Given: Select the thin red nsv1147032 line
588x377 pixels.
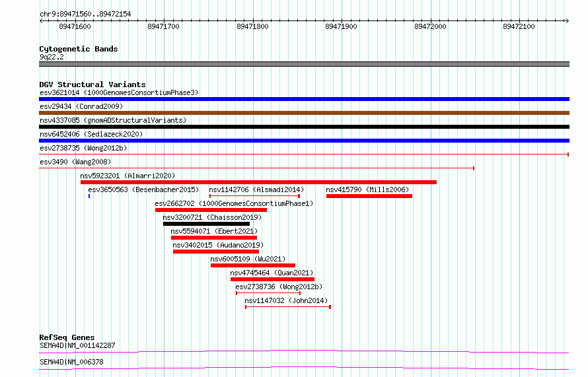Looking at the screenshot, I should coord(288,307).
